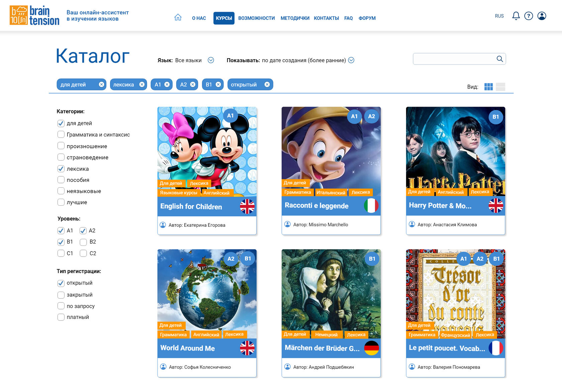Expand the sort order 'Показывать' dropdown
The width and height of the screenshot is (562, 392).
[x=351, y=60]
